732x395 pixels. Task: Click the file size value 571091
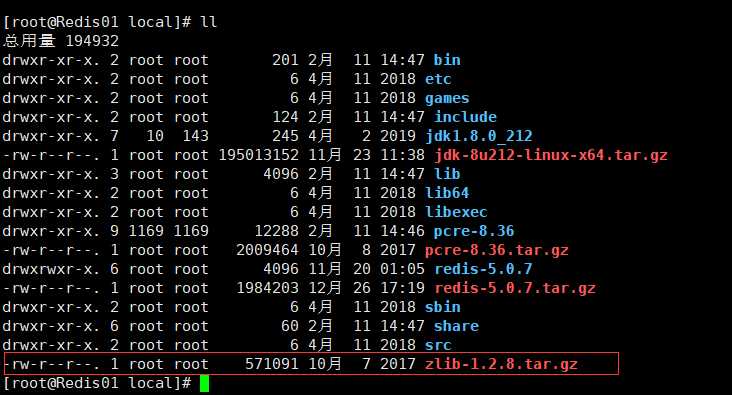pyautogui.click(x=272, y=364)
